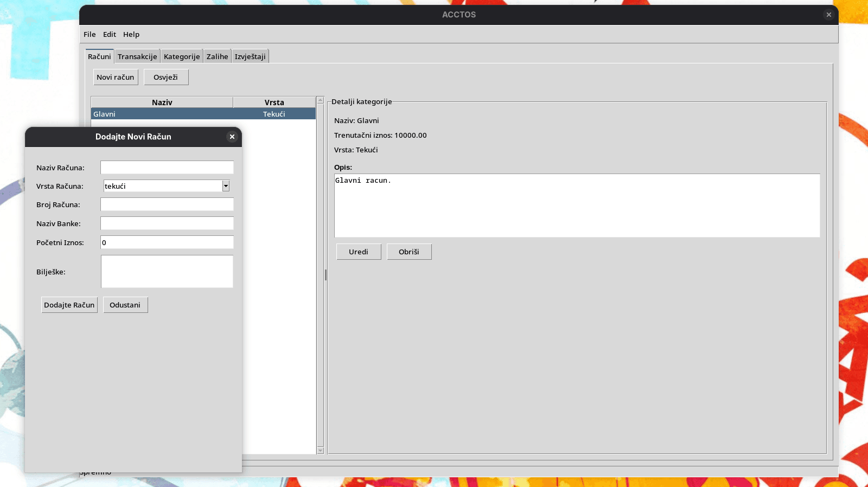
Task: Switch to the Transakcije tab
Action: click(137, 56)
